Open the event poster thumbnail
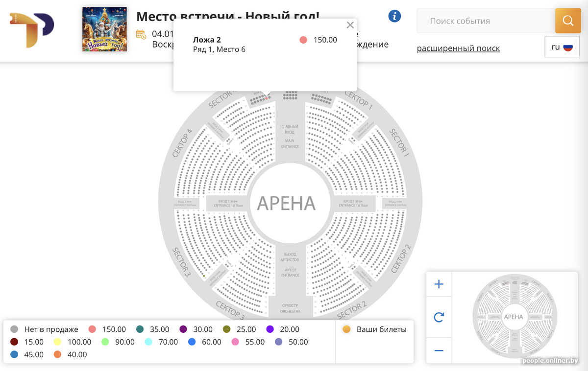Image resolution: width=588 pixels, height=371 pixels. coord(104,29)
